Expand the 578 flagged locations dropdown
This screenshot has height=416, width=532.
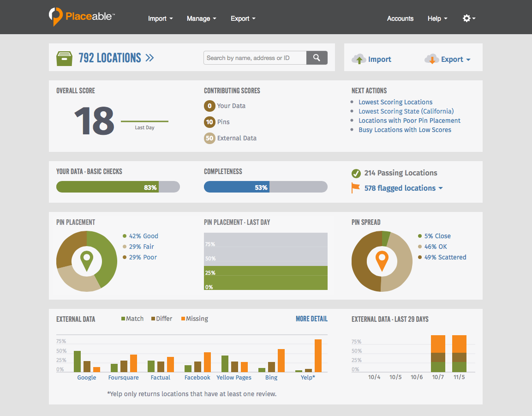(441, 188)
